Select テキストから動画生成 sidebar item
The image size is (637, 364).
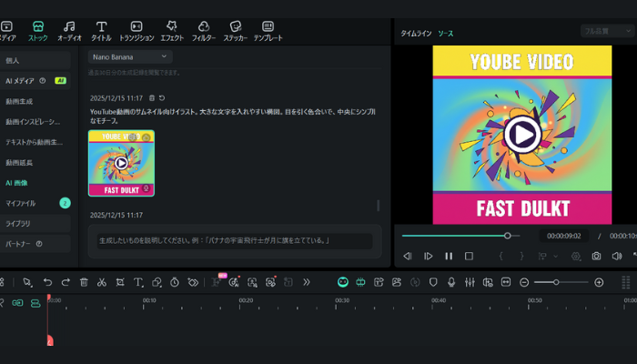point(35,142)
